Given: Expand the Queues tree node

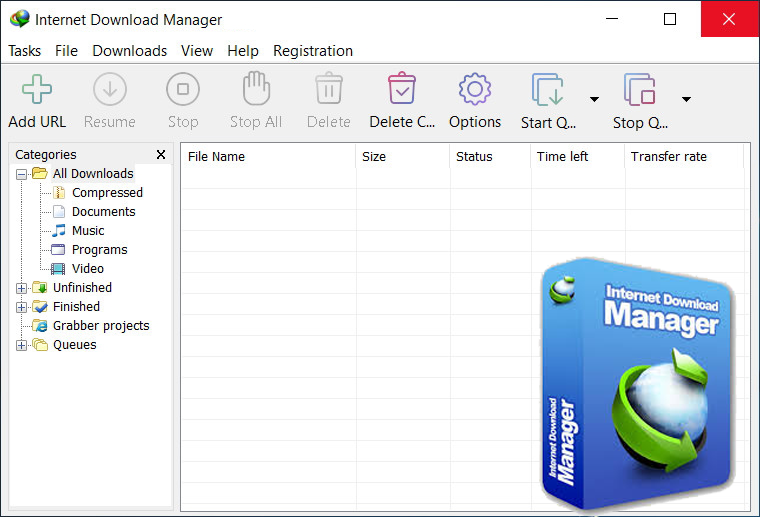Looking at the screenshot, I should (21, 345).
